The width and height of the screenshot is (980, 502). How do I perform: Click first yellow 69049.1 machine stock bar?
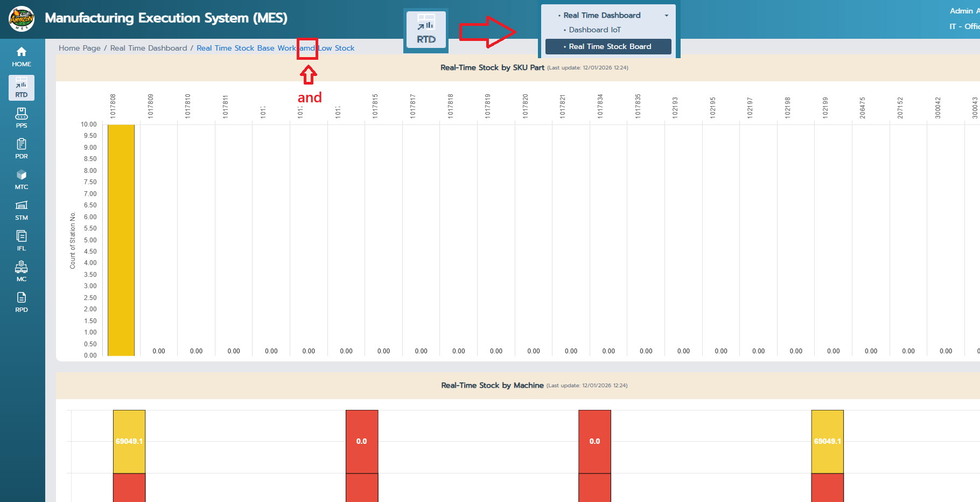pos(129,441)
